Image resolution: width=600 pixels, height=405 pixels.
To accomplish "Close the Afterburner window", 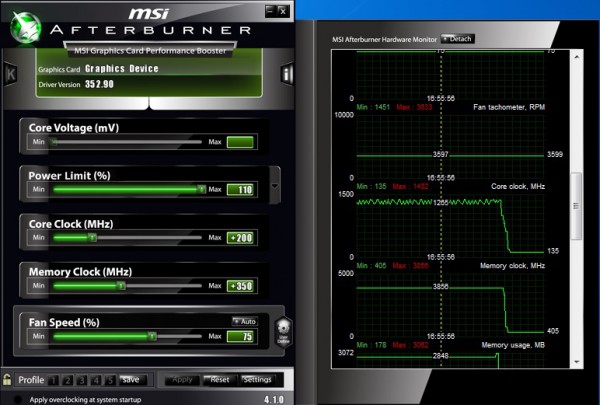I will coord(282,11).
